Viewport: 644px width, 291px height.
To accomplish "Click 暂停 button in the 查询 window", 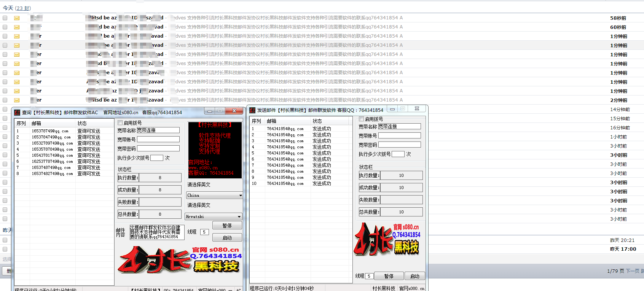I will pos(227,226).
